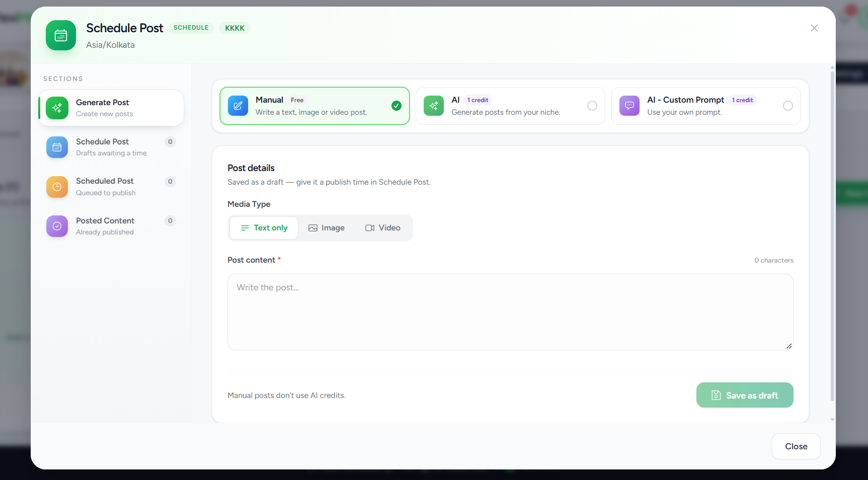Focus the Write the post text area
This screenshot has height=480, width=868.
[510, 312]
